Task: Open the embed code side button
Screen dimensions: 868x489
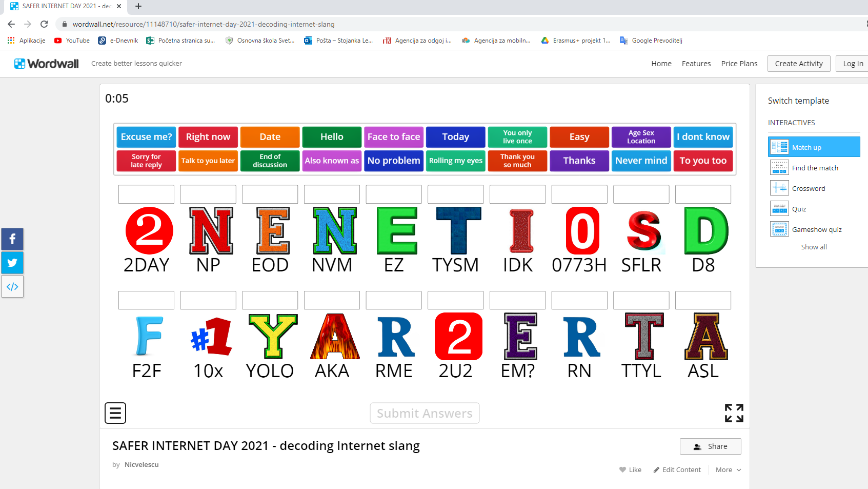Action: (x=12, y=286)
